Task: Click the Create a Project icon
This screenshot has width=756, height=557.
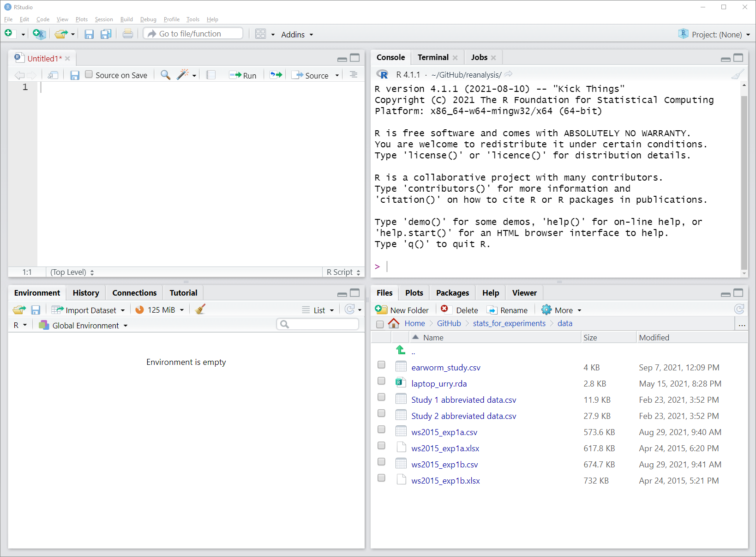Action: coord(39,34)
